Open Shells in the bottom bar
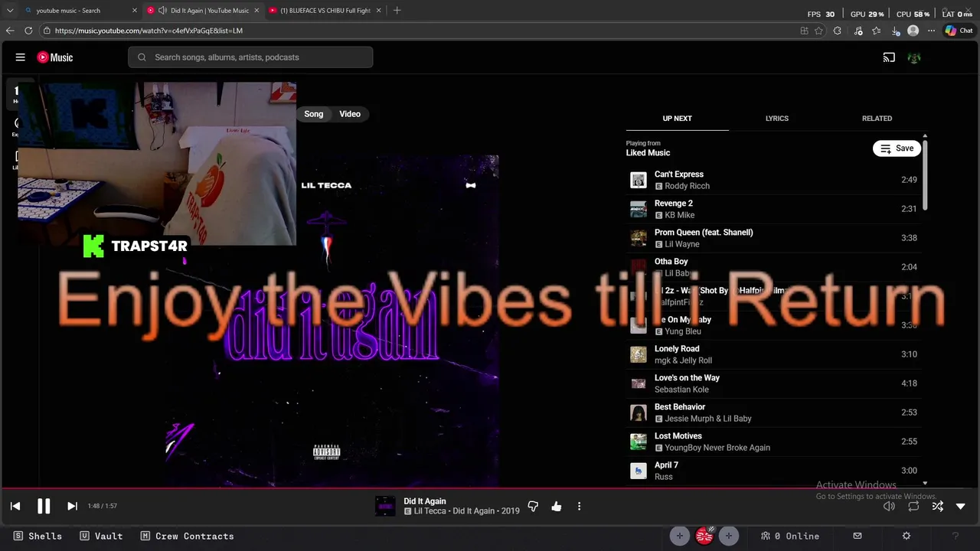 tap(38, 536)
